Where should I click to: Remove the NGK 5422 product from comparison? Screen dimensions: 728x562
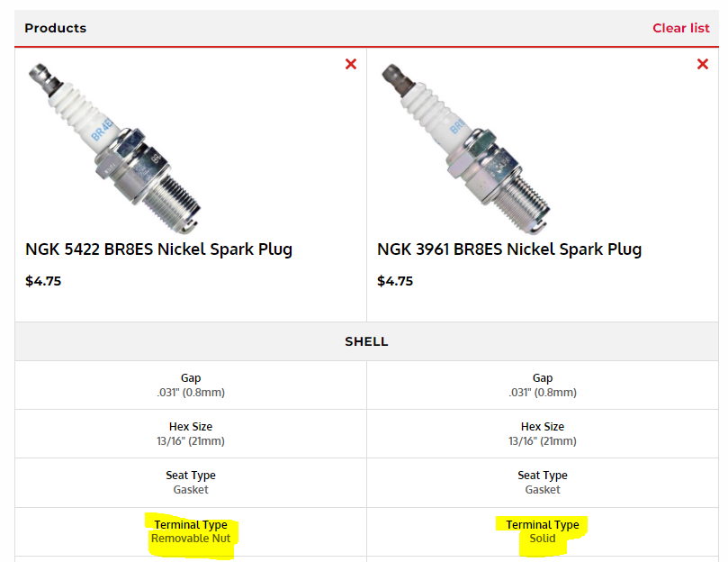coord(351,64)
